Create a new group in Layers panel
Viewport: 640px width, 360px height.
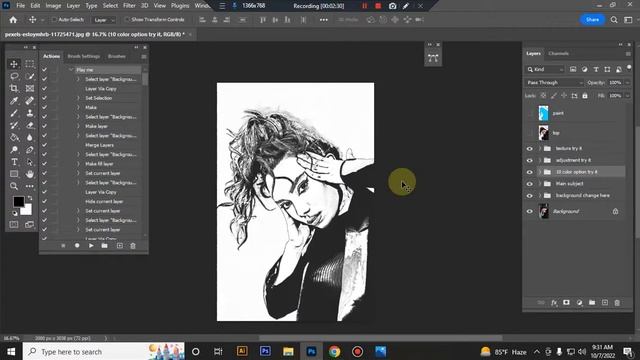[592, 302]
